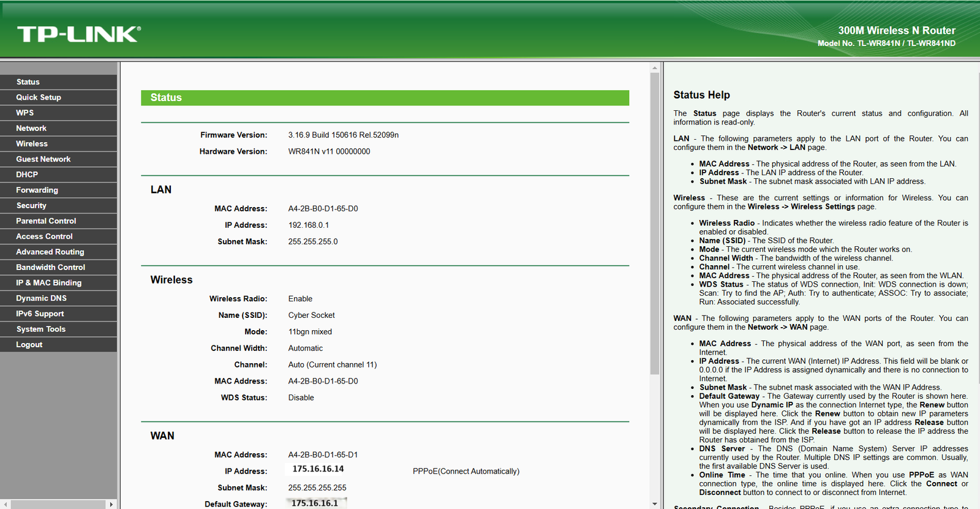Click LAN MAC address A4-2B-B0-D1-65-D0

pos(323,209)
